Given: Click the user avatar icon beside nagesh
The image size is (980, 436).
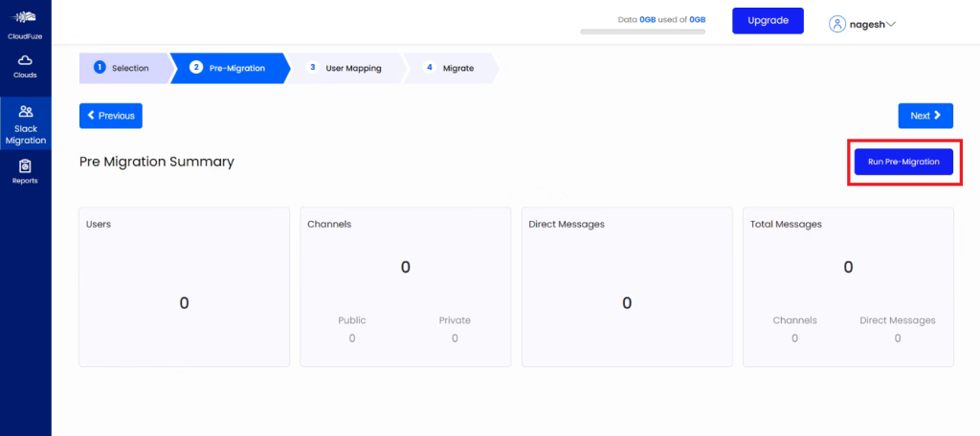Looking at the screenshot, I should pyautogui.click(x=836, y=24).
